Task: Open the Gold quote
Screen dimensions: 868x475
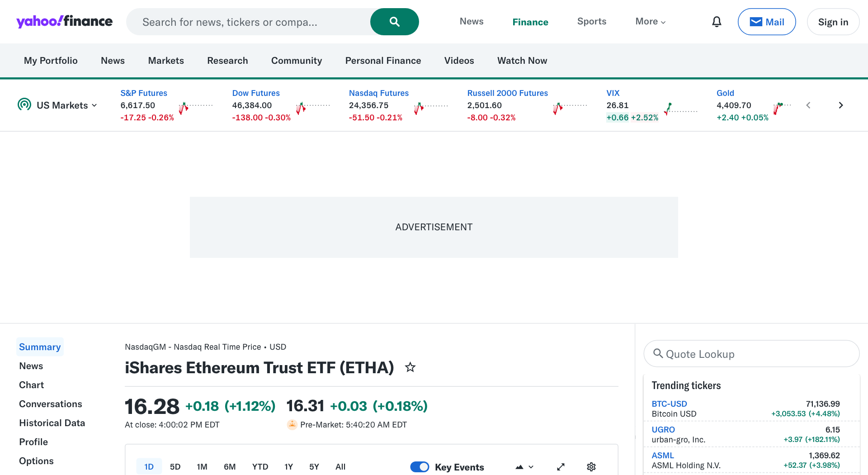Action: pos(725,93)
